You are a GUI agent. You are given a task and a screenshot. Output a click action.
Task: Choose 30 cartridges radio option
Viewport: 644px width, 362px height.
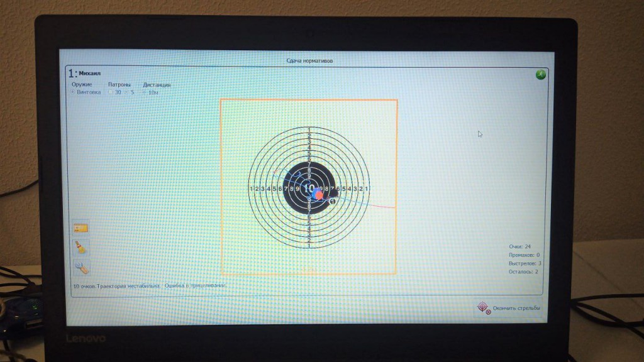[x=110, y=92]
